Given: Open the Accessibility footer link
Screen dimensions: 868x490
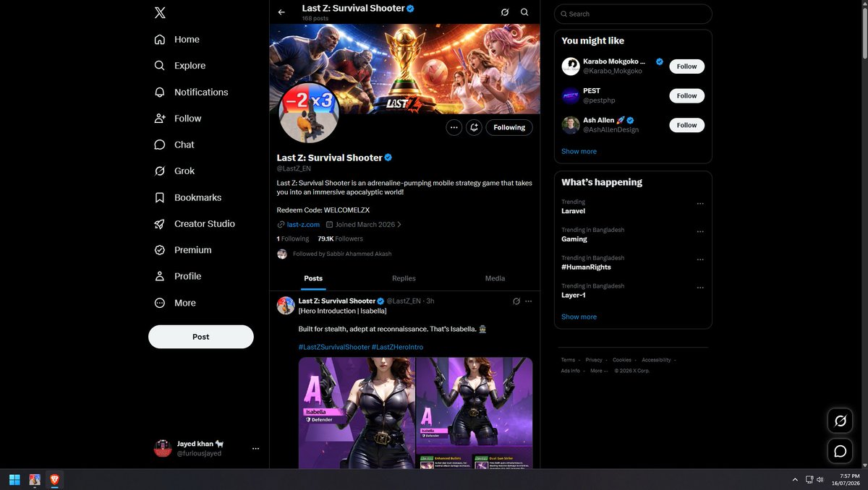Looking at the screenshot, I should point(656,360).
